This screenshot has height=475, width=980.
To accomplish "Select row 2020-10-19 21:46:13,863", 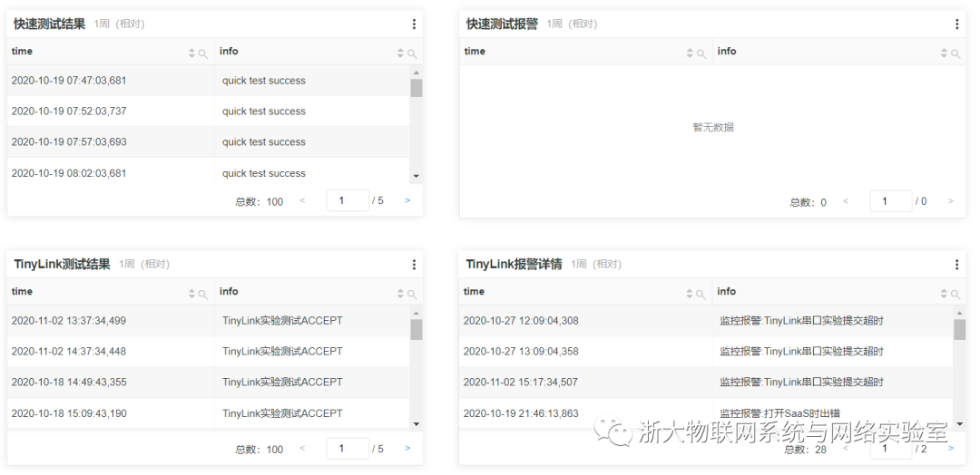I will coord(706,412).
